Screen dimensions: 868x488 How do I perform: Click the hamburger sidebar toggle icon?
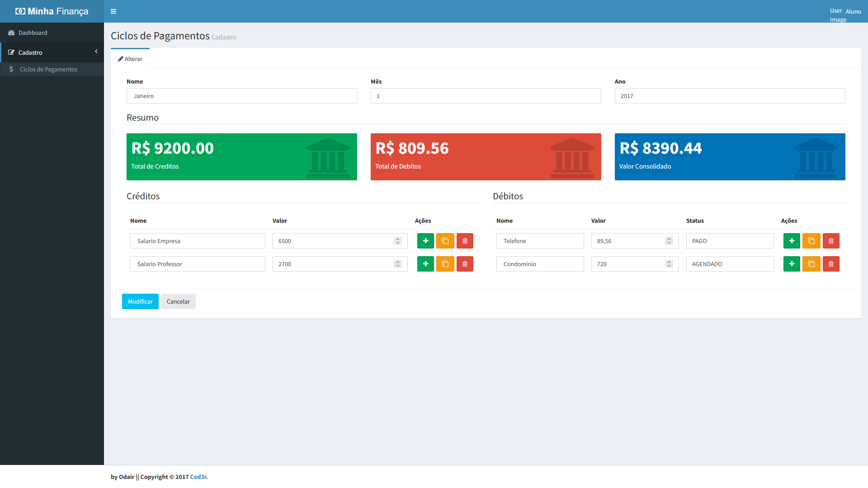113,11
